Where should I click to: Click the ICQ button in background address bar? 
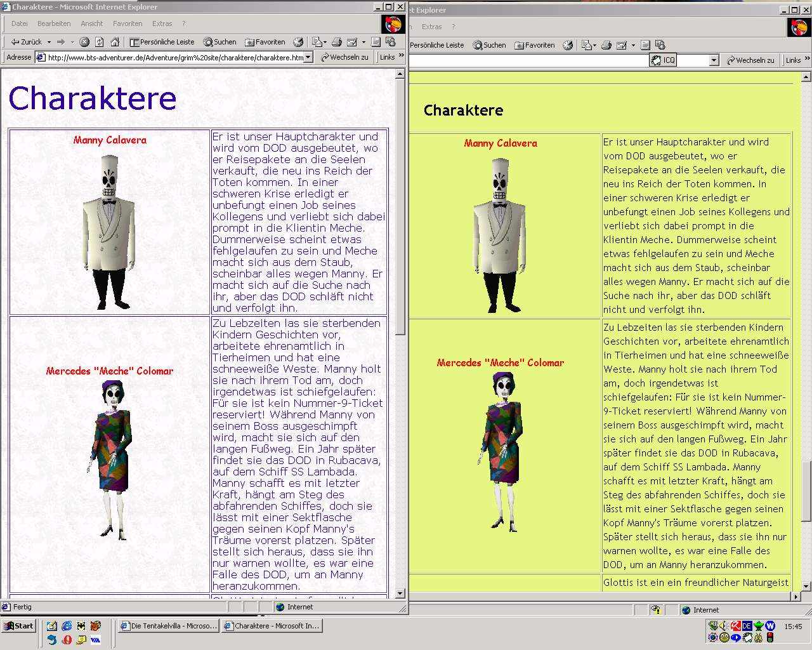coord(664,60)
